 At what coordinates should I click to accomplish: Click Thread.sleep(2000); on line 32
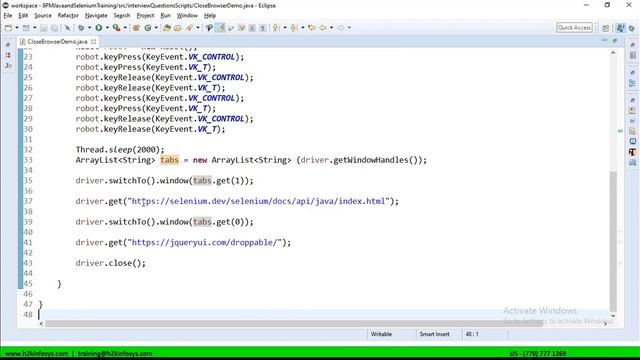[x=120, y=150]
